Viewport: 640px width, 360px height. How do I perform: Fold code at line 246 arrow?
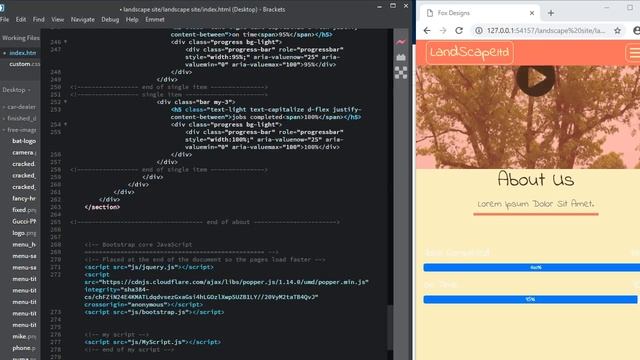coord(65,42)
